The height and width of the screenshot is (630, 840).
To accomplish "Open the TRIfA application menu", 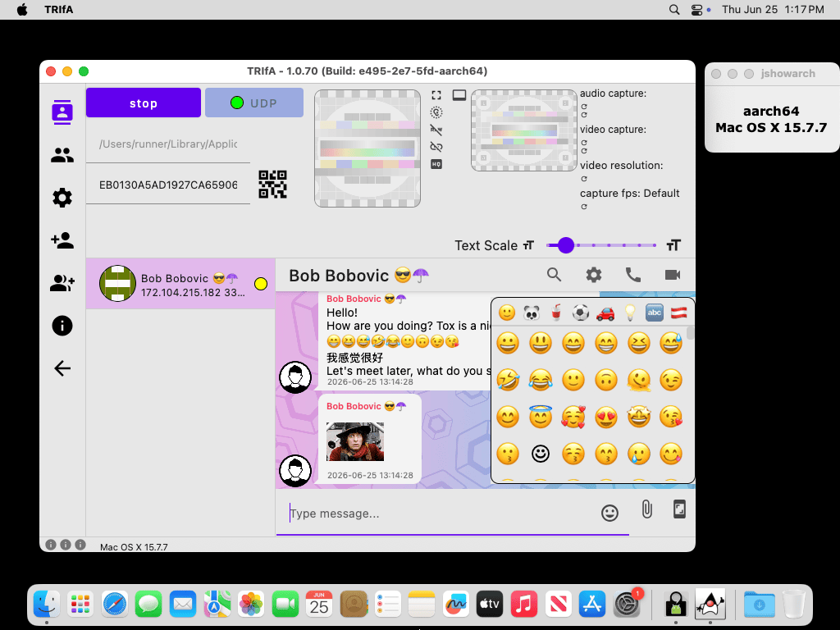I will pos(59,10).
